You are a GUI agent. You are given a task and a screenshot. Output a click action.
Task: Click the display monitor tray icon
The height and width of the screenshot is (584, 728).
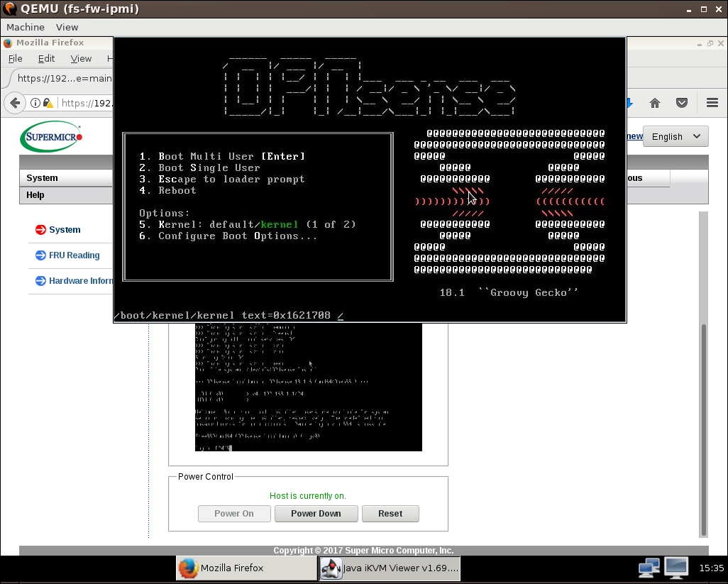click(x=675, y=567)
